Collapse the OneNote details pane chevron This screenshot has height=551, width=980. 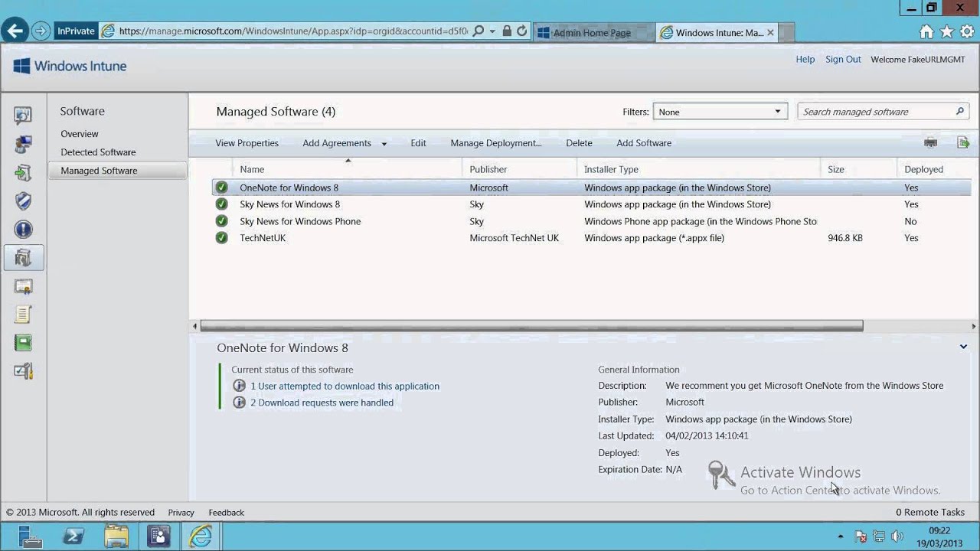(x=963, y=347)
